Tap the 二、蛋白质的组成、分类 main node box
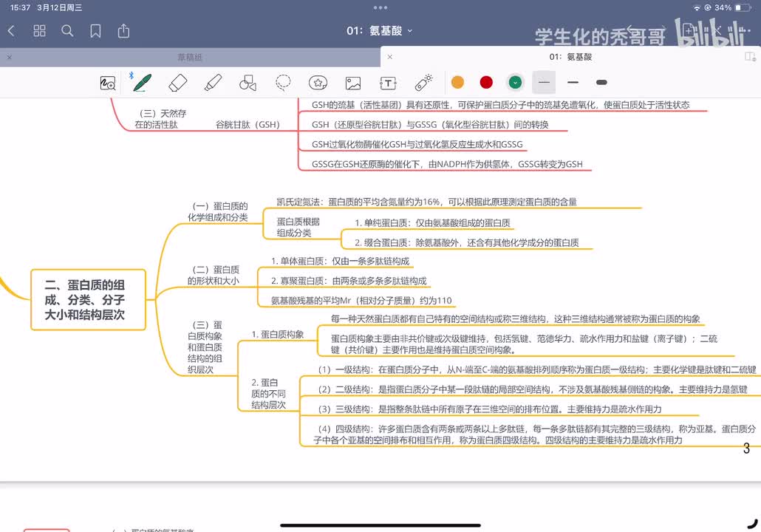761x532 pixels. tap(89, 300)
